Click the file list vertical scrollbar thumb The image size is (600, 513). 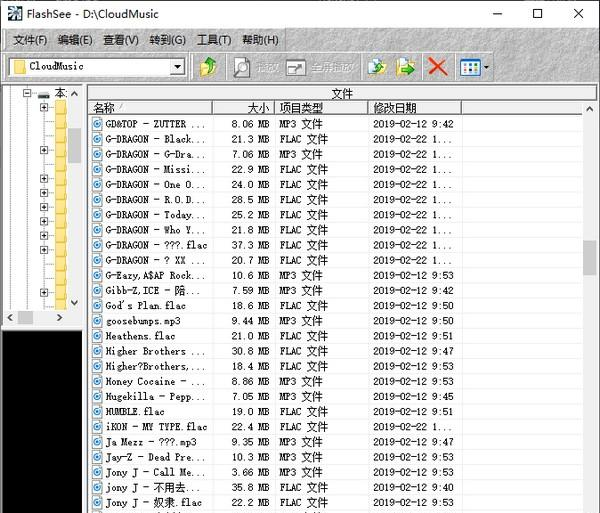[590, 257]
